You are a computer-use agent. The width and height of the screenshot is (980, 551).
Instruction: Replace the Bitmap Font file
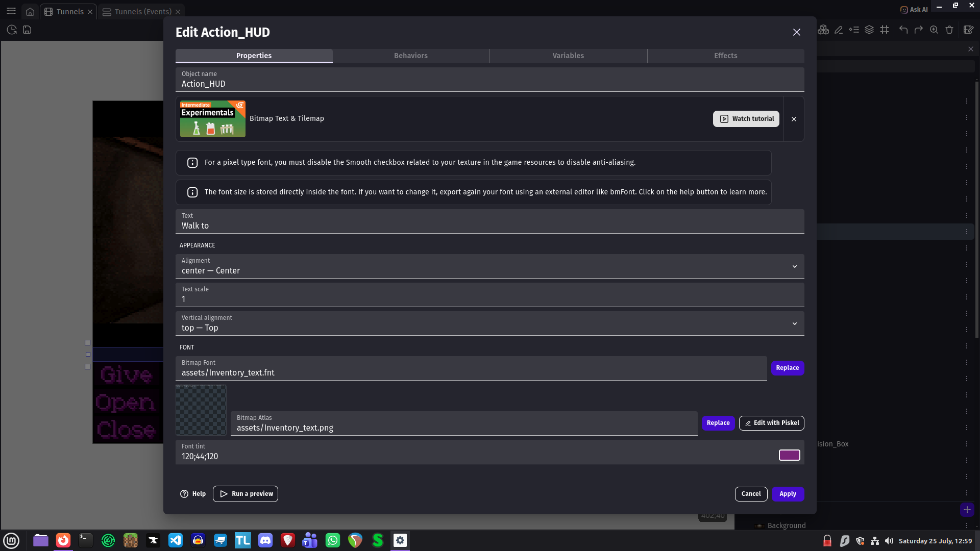(x=788, y=368)
